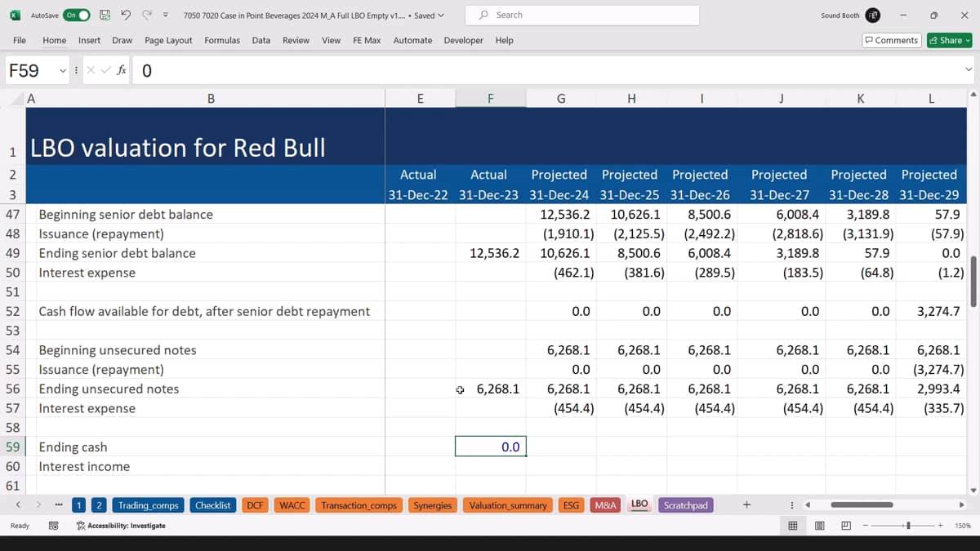Open the File menu

pyautogui.click(x=20, y=40)
